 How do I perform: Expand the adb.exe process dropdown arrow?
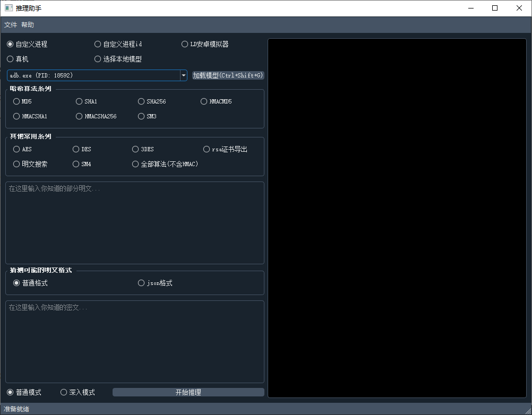pos(184,75)
